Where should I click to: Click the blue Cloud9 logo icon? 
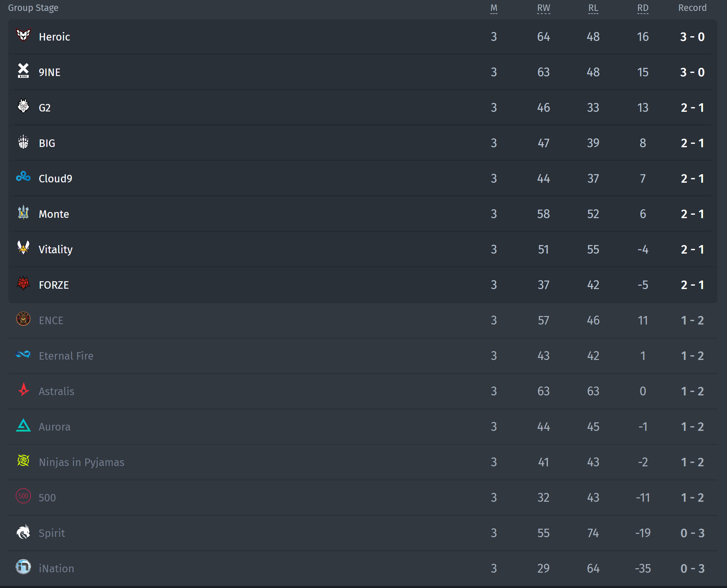24,177
